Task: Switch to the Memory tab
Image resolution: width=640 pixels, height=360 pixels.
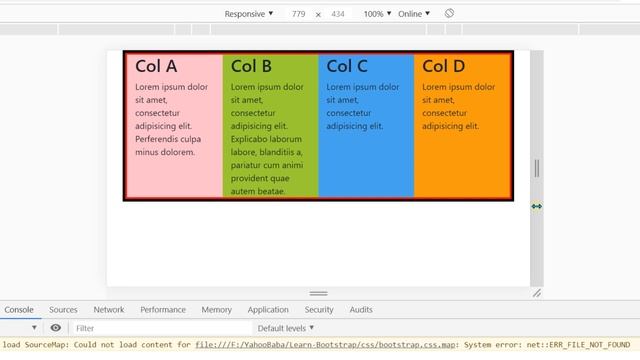Action: point(216,310)
